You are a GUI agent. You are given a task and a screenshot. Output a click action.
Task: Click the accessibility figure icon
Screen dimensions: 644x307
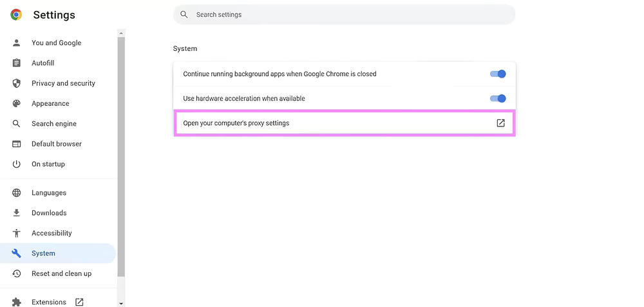pyautogui.click(x=17, y=233)
